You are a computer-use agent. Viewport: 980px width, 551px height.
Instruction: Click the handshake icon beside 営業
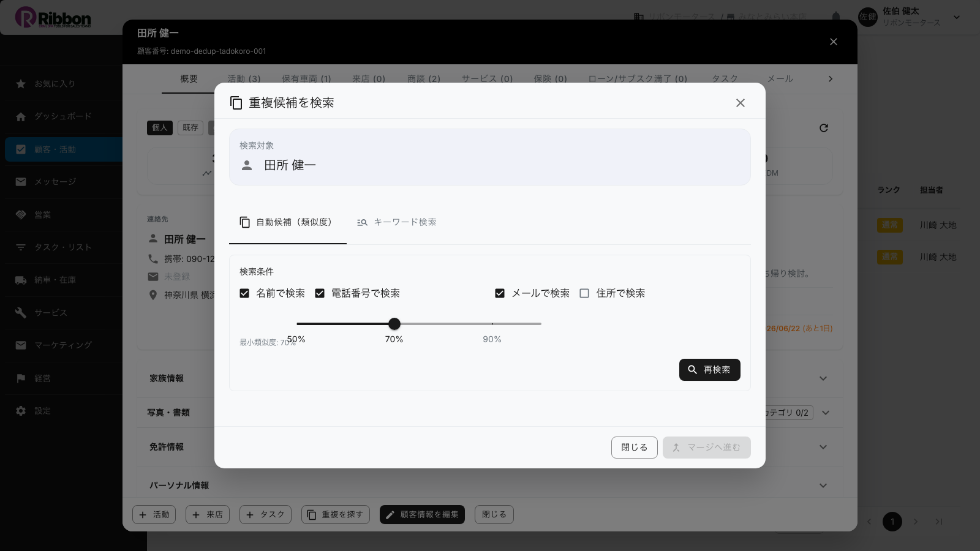(21, 215)
